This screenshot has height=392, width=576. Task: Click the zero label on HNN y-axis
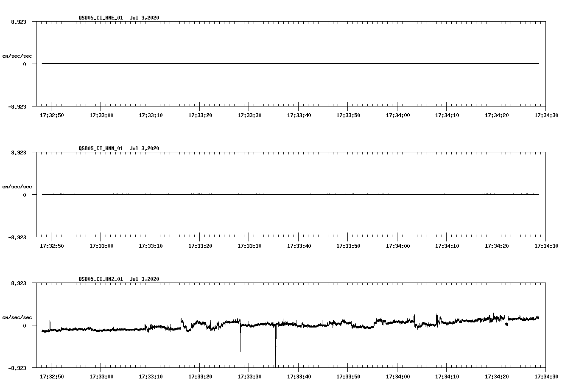click(25, 195)
